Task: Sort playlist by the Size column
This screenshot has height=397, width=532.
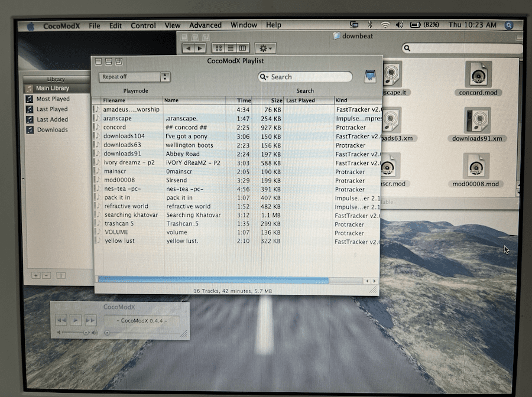Action: (x=268, y=100)
